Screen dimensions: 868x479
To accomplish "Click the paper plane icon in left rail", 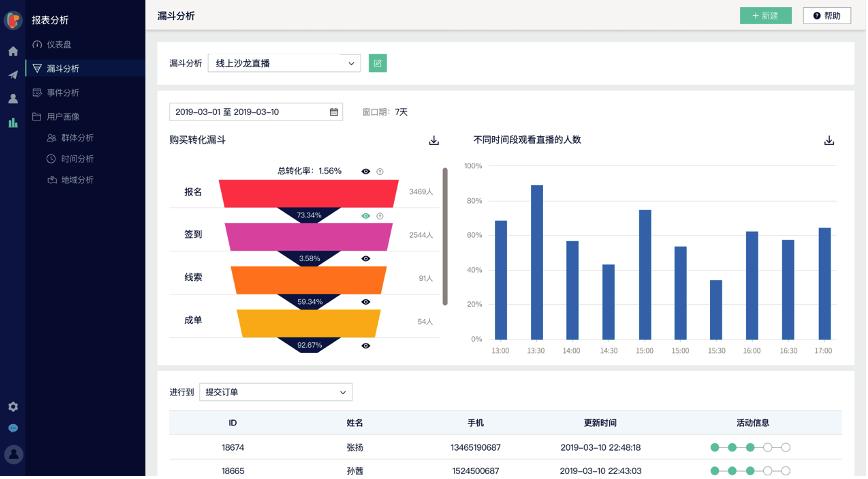I will [13, 75].
